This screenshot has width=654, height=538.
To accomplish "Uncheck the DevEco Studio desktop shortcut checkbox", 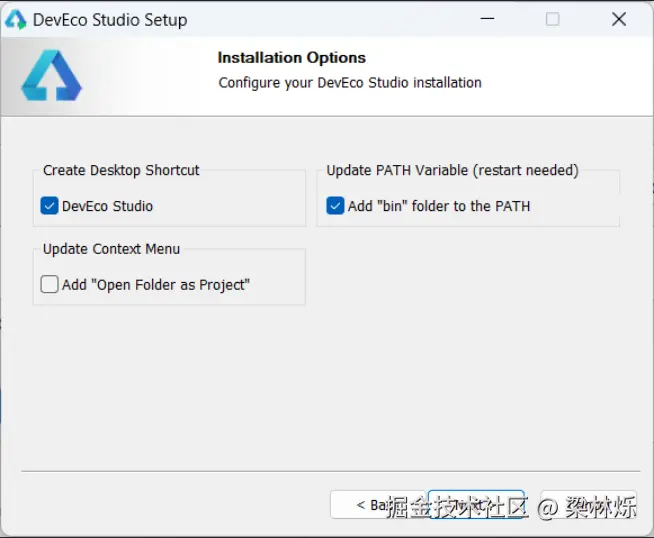I will click(x=50, y=206).
